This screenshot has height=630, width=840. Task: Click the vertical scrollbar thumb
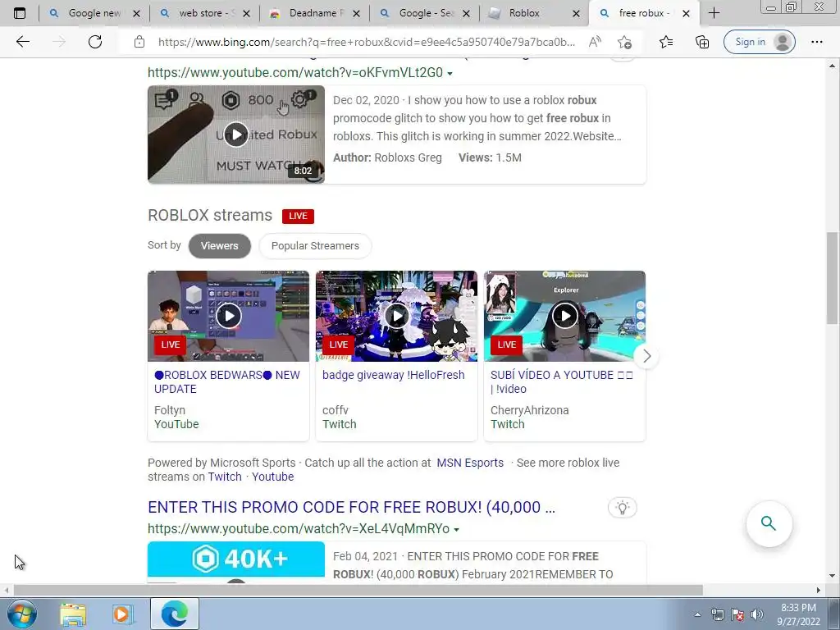(832, 278)
